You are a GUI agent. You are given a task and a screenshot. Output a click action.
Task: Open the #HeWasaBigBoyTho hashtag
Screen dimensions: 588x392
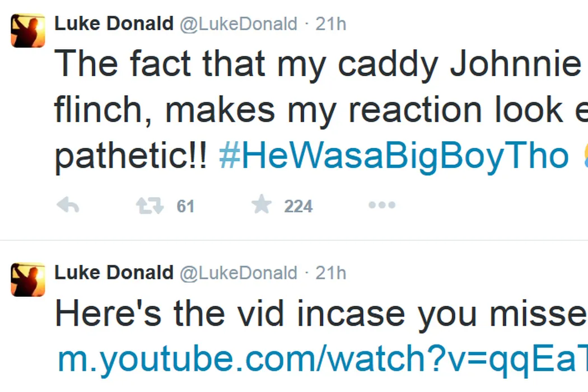coord(393,156)
